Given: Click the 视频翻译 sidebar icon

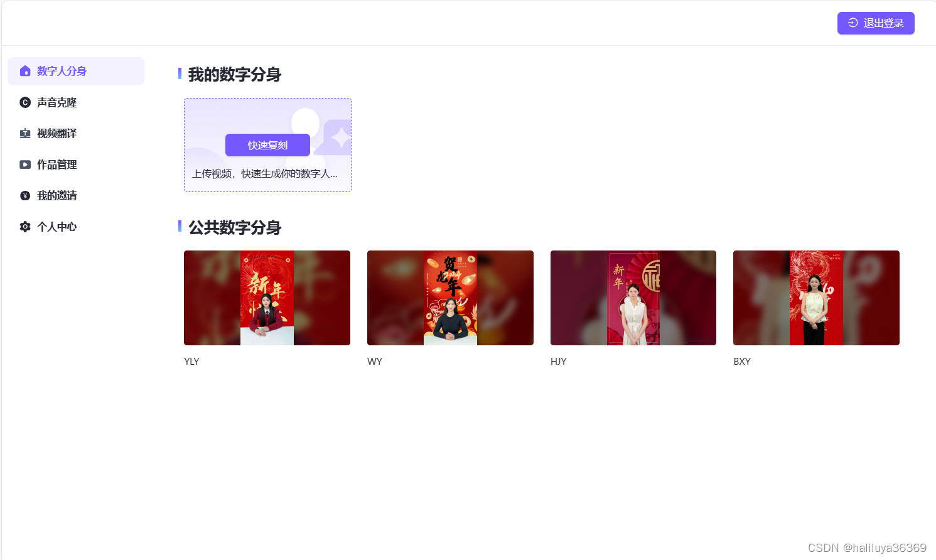Looking at the screenshot, I should click(x=25, y=133).
